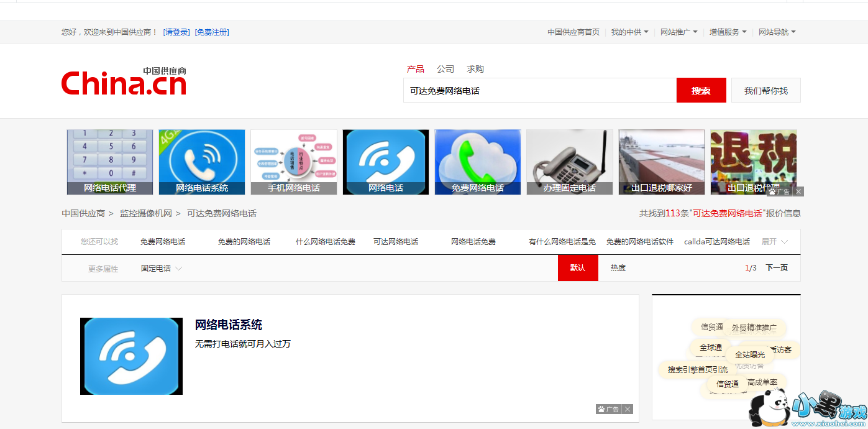This screenshot has width=868, height=429.
Task: Click the 广告 badge on 网络电话系统 listing
Action: (609, 409)
